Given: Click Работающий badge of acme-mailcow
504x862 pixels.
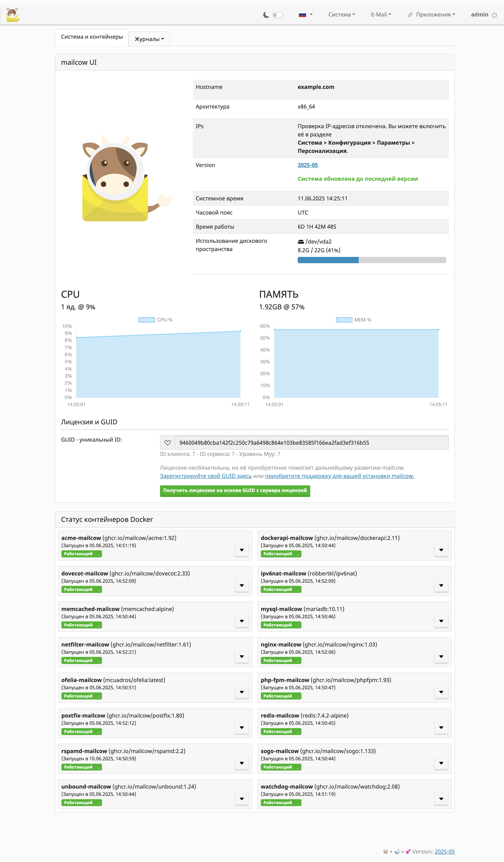Looking at the screenshot, I should tap(82, 554).
